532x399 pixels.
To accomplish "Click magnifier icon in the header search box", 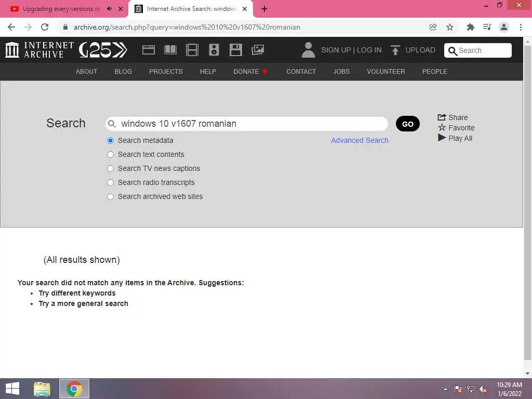I will pyautogui.click(x=453, y=51).
